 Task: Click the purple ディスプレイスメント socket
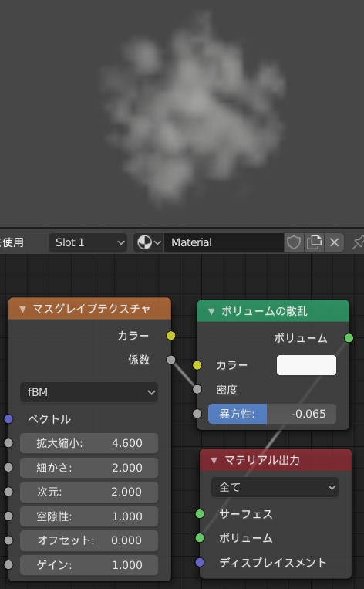pyautogui.click(x=200, y=562)
